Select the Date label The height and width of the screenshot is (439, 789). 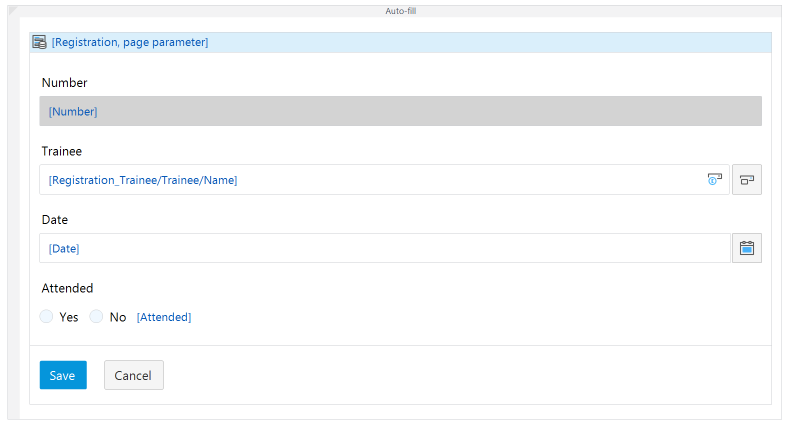pyautogui.click(x=54, y=220)
